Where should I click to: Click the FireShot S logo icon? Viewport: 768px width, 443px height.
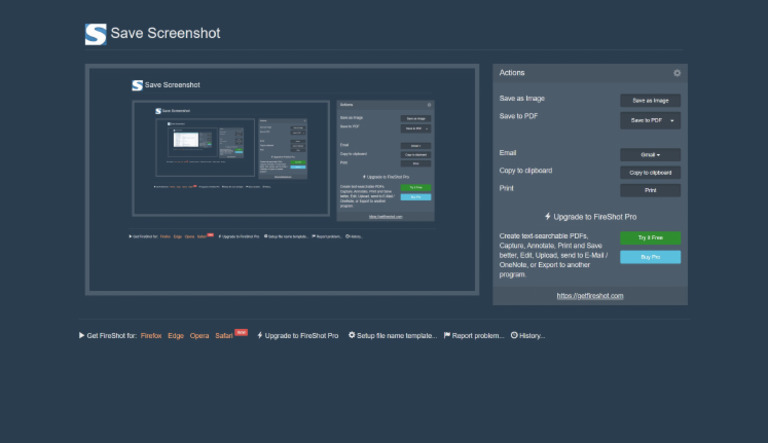pos(96,34)
